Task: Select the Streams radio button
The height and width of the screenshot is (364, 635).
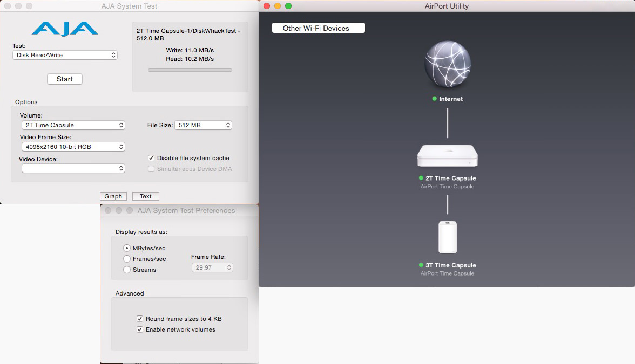Action: 127,270
